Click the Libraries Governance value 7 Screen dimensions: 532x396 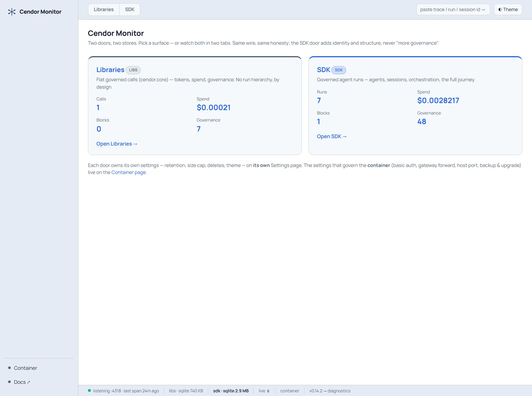(x=199, y=129)
